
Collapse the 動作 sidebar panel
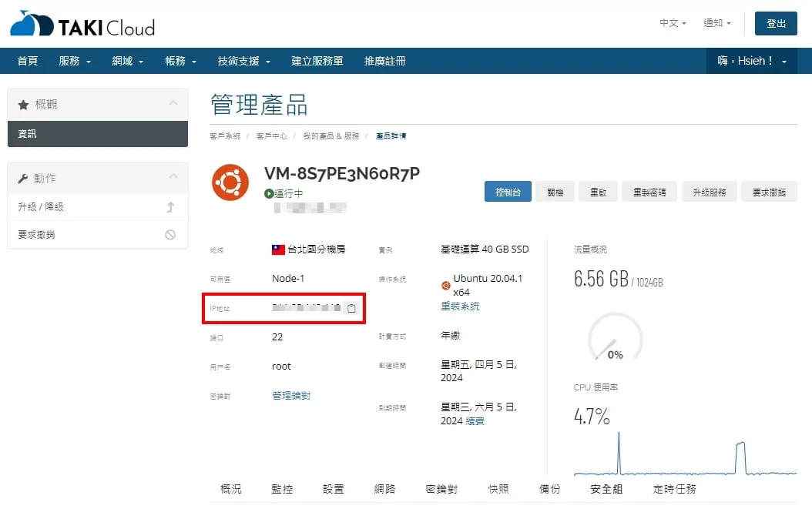[173, 176]
